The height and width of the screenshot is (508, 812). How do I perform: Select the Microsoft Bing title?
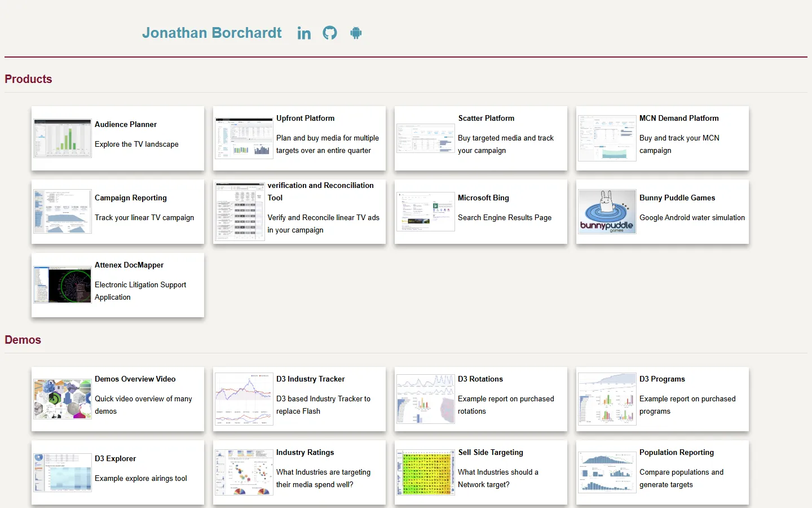click(483, 198)
